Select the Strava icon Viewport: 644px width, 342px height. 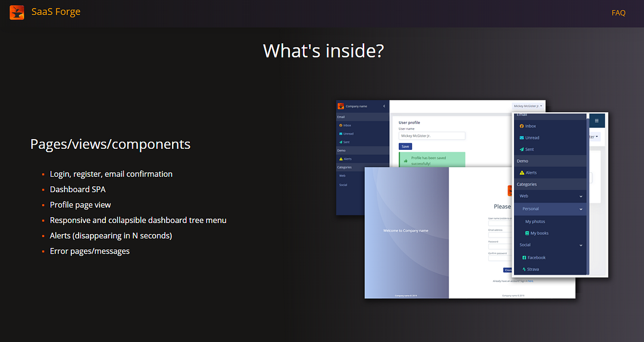[x=524, y=268]
